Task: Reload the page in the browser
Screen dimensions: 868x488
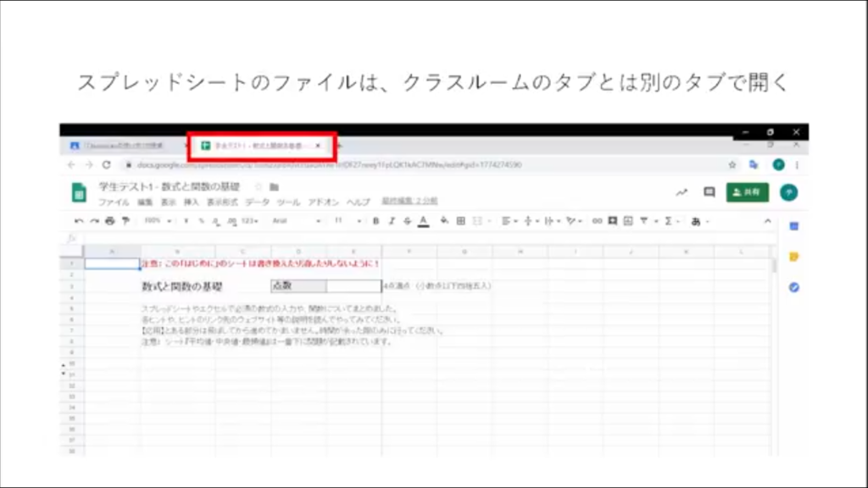Action: pyautogui.click(x=106, y=165)
